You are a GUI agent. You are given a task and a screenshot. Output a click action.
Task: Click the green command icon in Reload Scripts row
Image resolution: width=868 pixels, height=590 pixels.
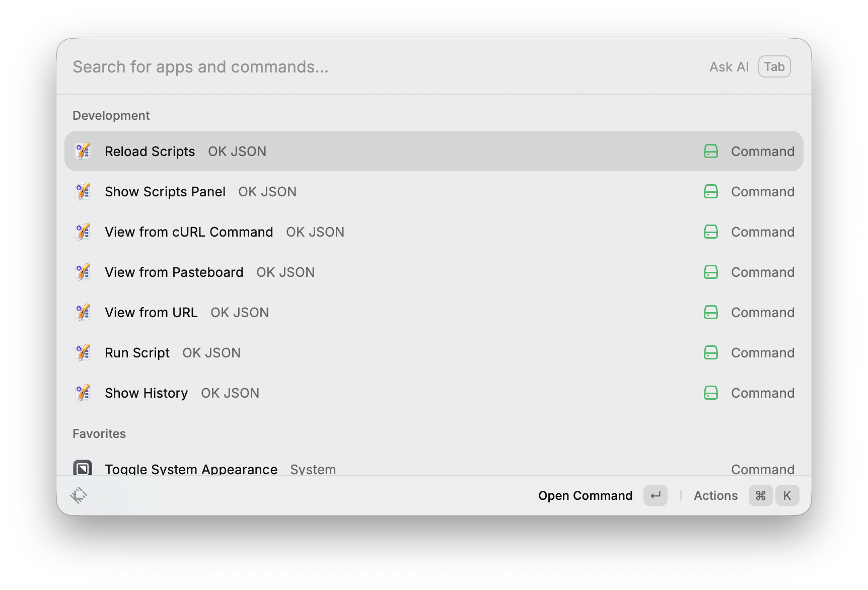tap(710, 151)
